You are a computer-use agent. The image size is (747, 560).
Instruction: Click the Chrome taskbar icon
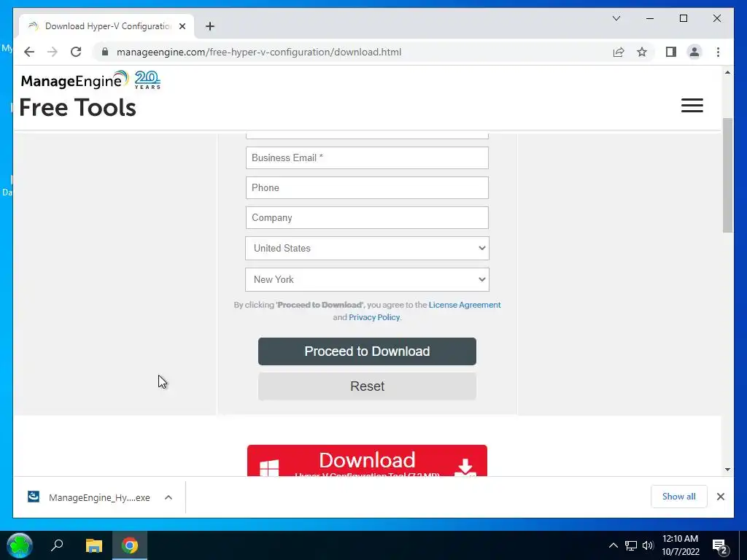point(130,545)
